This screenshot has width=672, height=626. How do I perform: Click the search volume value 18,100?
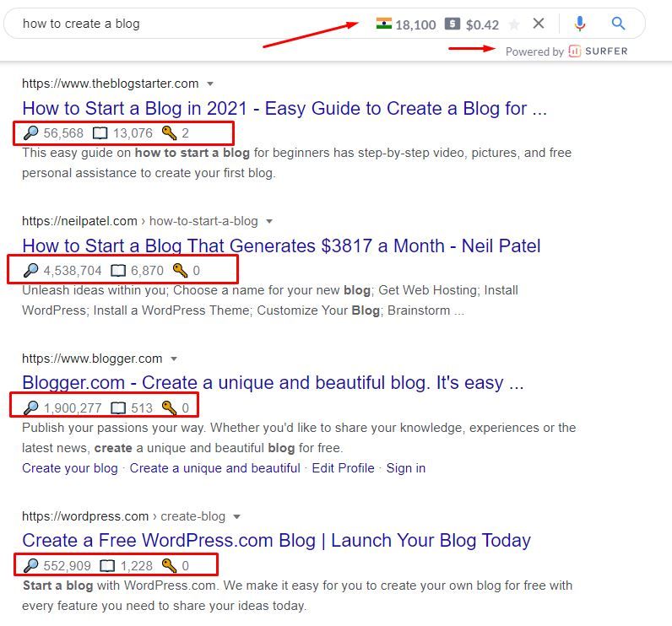415,24
